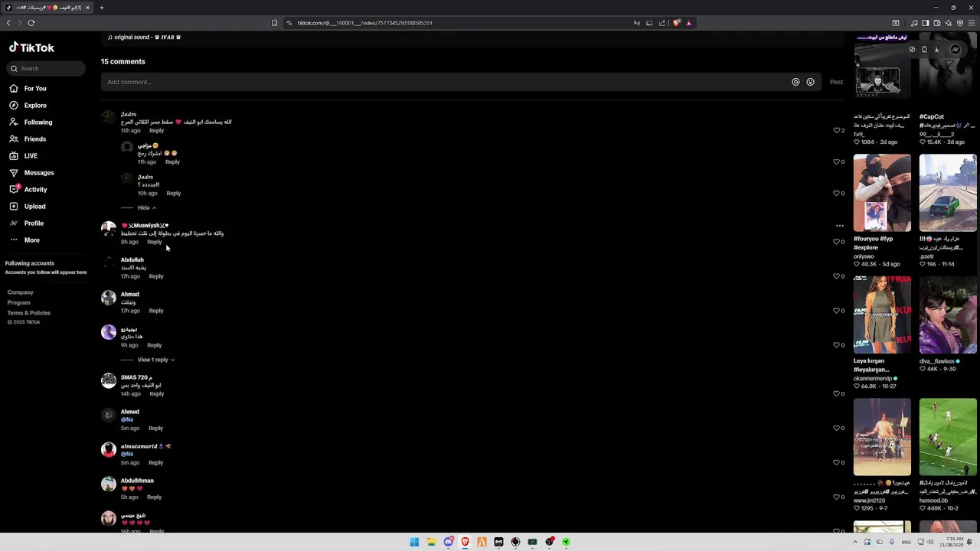Click the Activity notifications icon
The height and width of the screenshot is (551, 980).
coord(14,189)
